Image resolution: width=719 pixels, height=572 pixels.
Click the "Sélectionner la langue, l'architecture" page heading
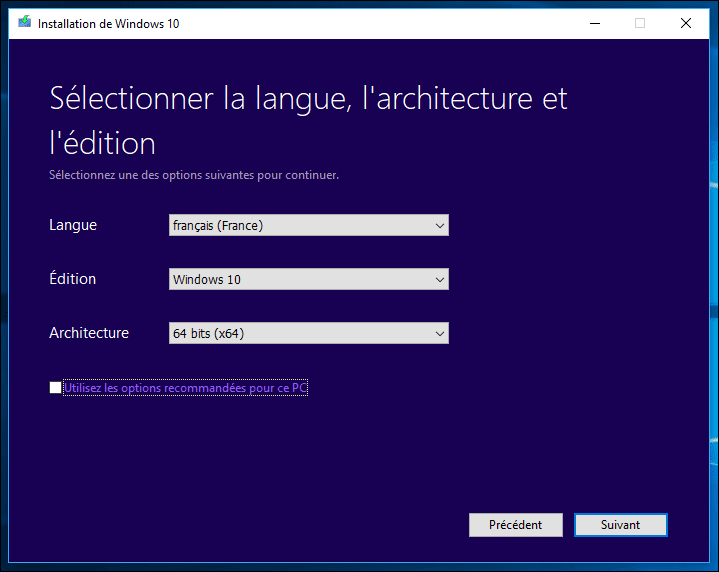click(308, 120)
